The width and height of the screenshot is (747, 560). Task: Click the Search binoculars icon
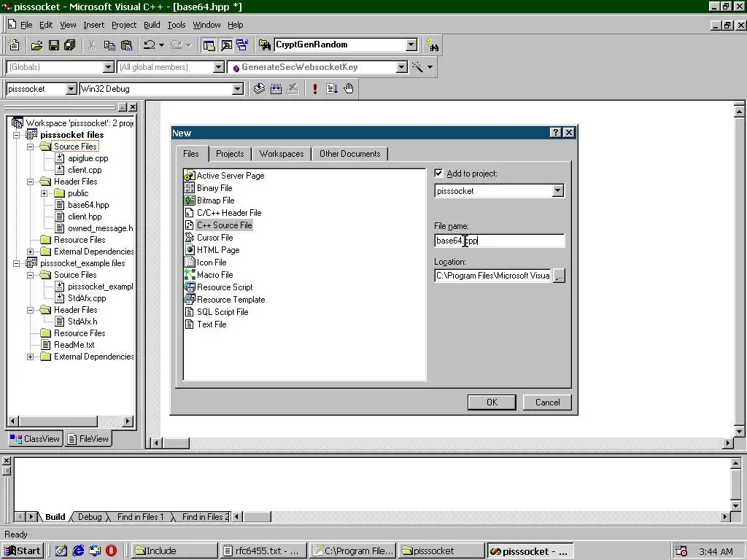pos(432,45)
